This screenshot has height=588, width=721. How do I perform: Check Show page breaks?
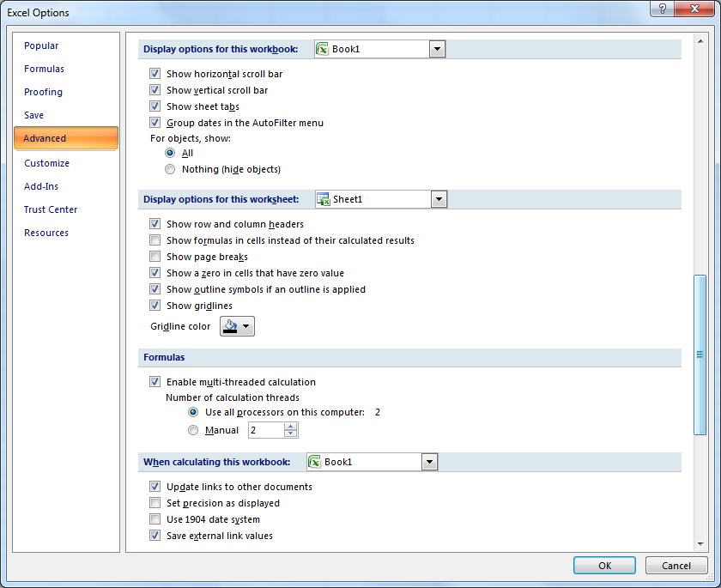(x=155, y=257)
